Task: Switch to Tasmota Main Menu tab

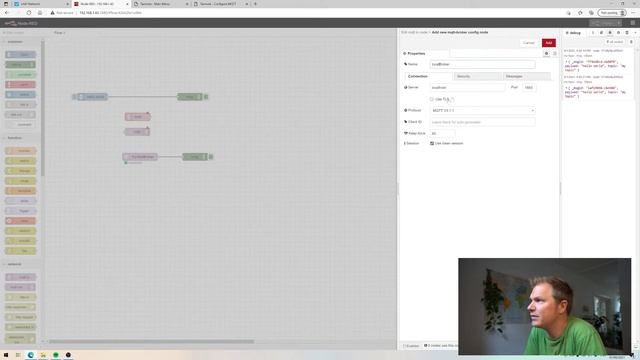Action: coord(160,4)
